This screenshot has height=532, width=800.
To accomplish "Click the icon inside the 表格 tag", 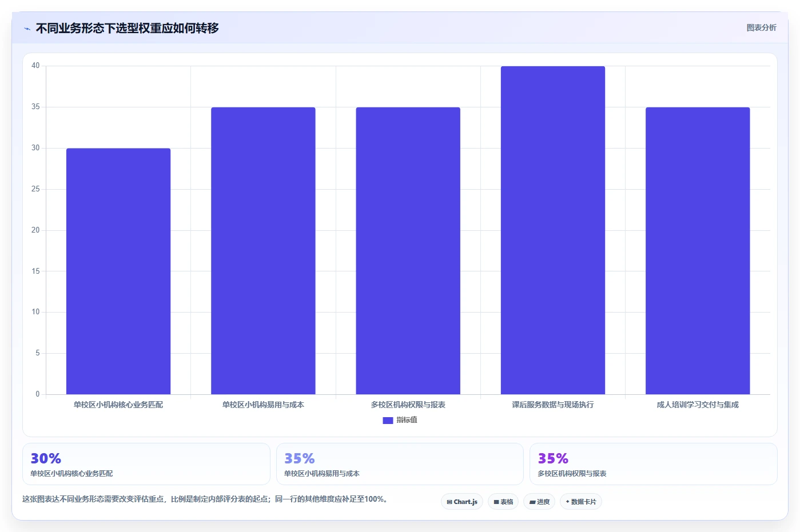I will pyautogui.click(x=496, y=502).
